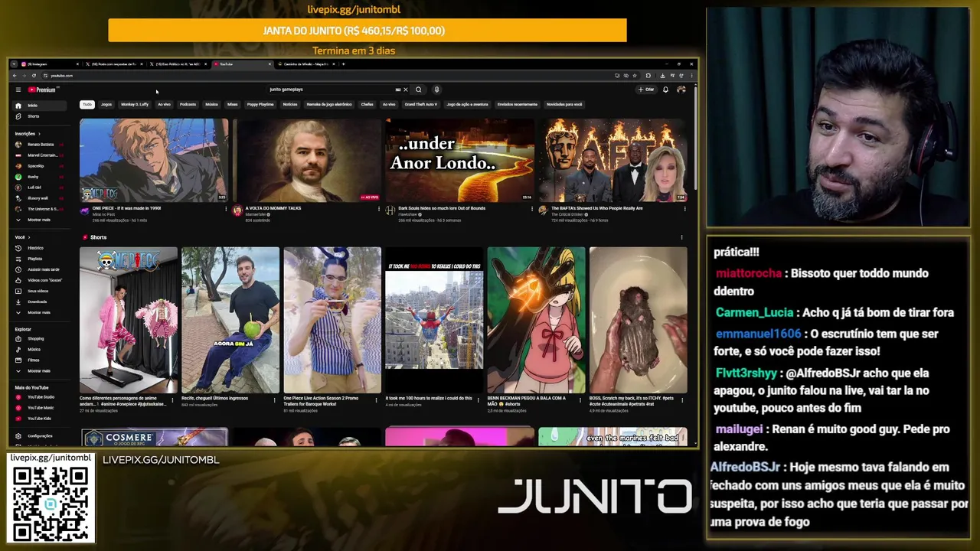980x551 pixels.
Task: Open Filmes under Explorar
Action: pyautogui.click(x=38, y=360)
